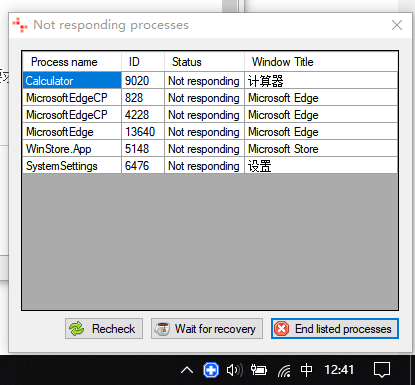415x385 pixels.
Task: Select the Microsoft Store window title cell
Action: point(321,149)
